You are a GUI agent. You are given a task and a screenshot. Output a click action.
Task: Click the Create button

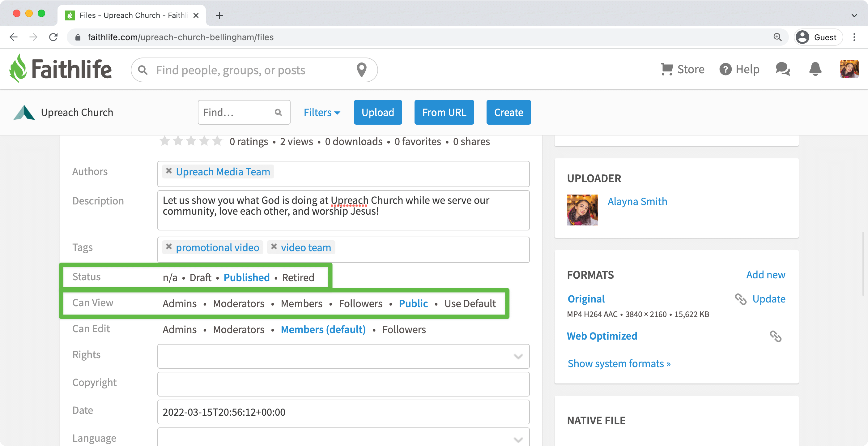508,112
